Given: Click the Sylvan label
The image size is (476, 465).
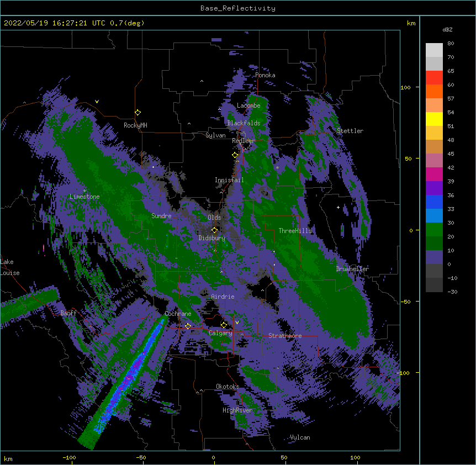Looking at the screenshot, I should [215, 135].
